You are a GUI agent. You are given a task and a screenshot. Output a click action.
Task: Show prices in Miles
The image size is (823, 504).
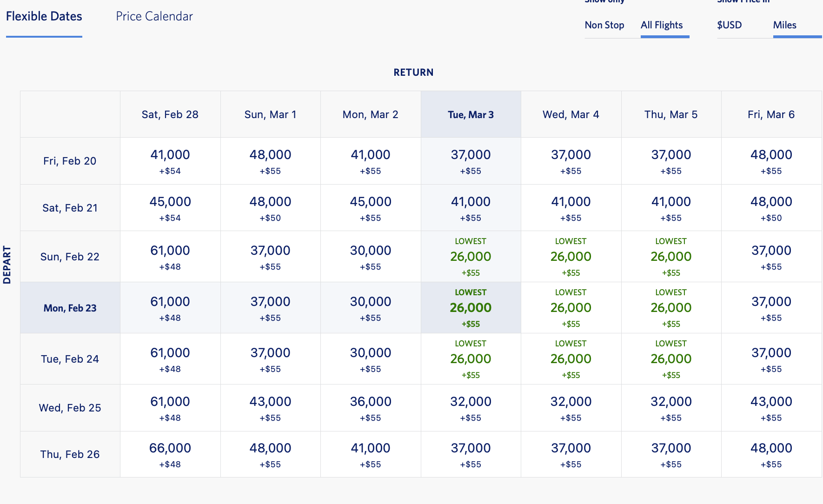pos(784,25)
